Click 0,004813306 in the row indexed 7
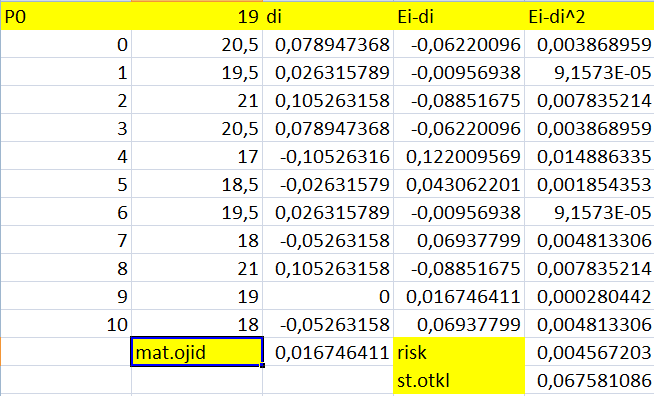 click(x=589, y=240)
